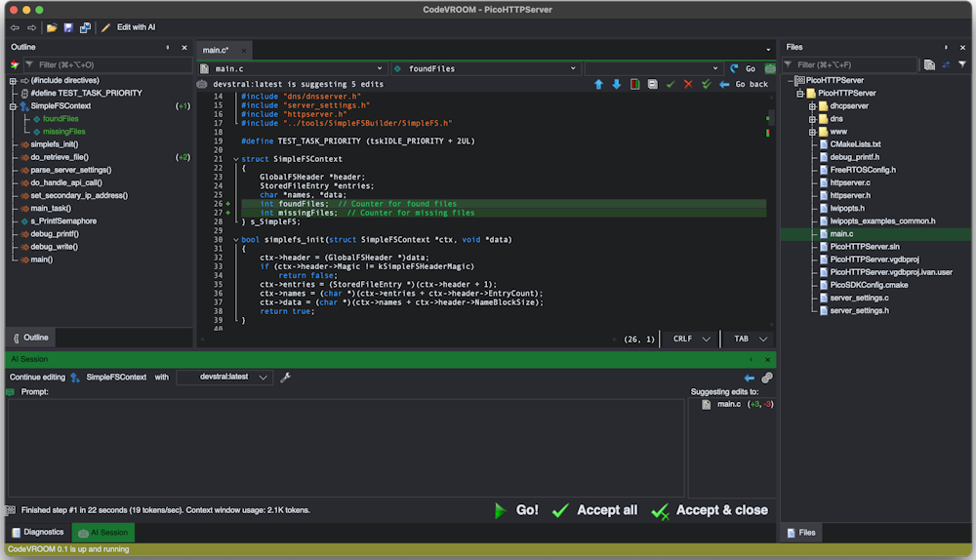
Task: Click the Go! run button
Action: pos(516,510)
